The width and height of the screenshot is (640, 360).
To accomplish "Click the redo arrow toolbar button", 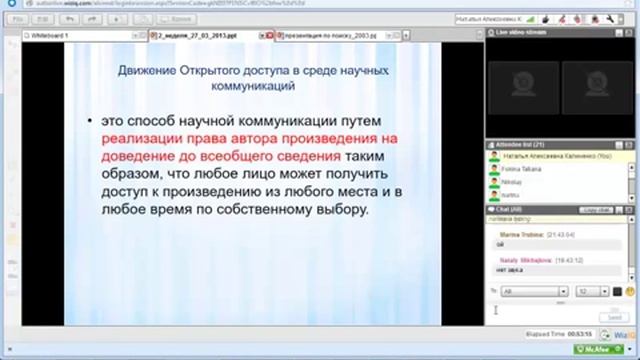I will pyautogui.click(x=92, y=19).
